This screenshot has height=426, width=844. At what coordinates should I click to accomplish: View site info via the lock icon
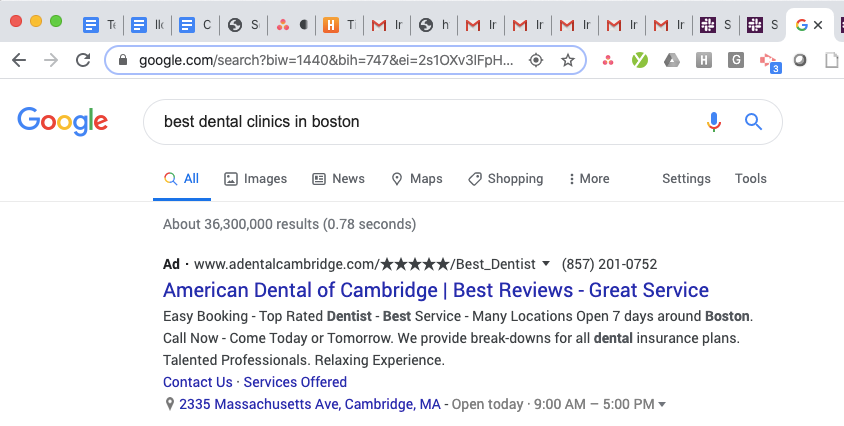(123, 60)
